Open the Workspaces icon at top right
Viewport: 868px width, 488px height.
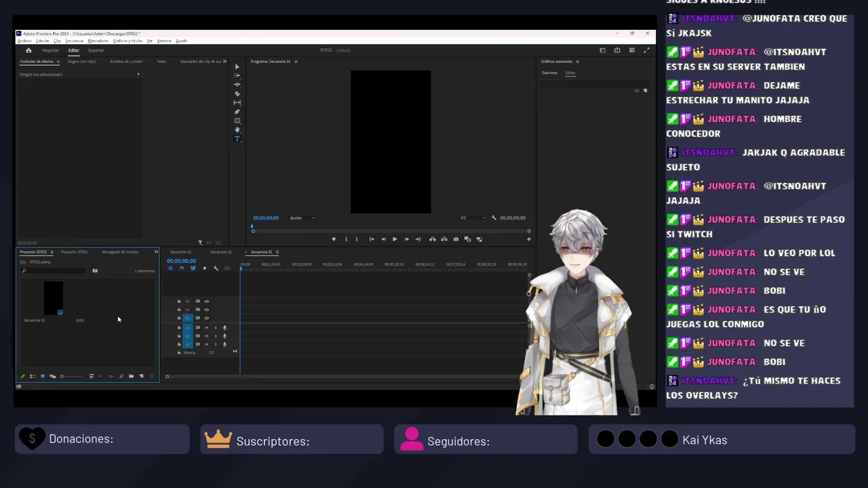tap(602, 50)
